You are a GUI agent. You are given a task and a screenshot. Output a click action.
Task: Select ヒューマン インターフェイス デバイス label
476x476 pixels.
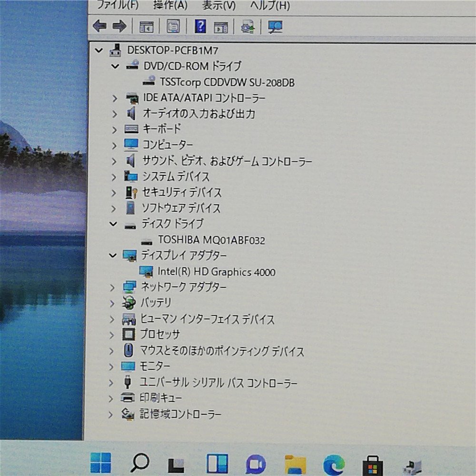point(207,319)
